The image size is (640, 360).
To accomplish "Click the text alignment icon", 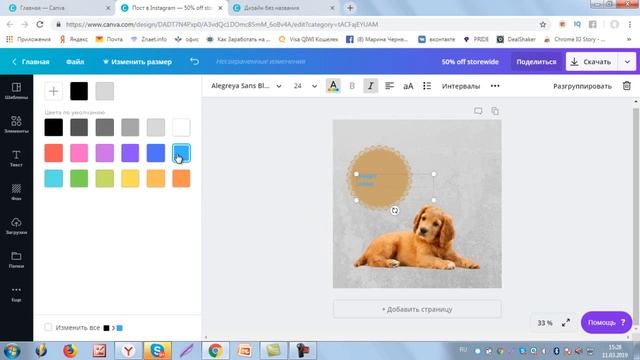I will pos(389,86).
